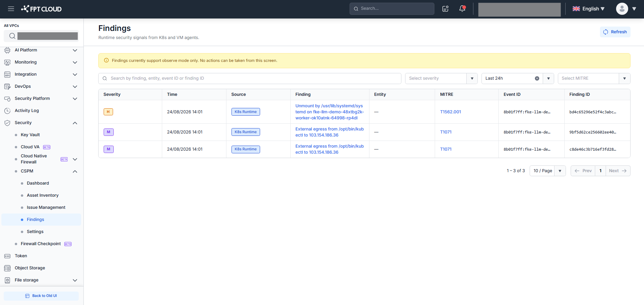
Task: Click the File storage icon
Action: pyautogui.click(x=7, y=280)
